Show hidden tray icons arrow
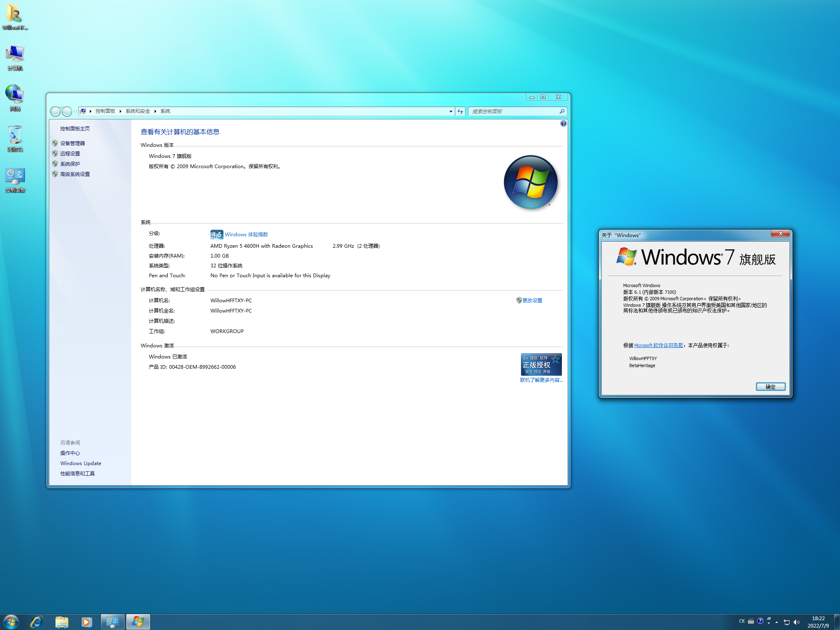The height and width of the screenshot is (630, 840). pyautogui.click(x=776, y=622)
